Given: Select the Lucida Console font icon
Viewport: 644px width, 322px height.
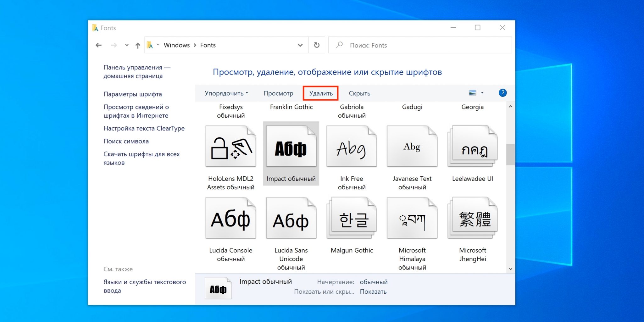Looking at the screenshot, I should coord(230,218).
